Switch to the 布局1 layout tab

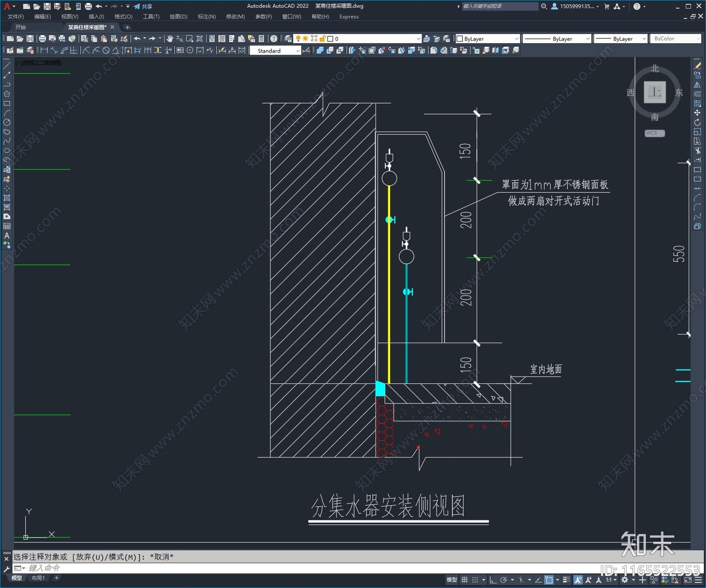click(38, 578)
